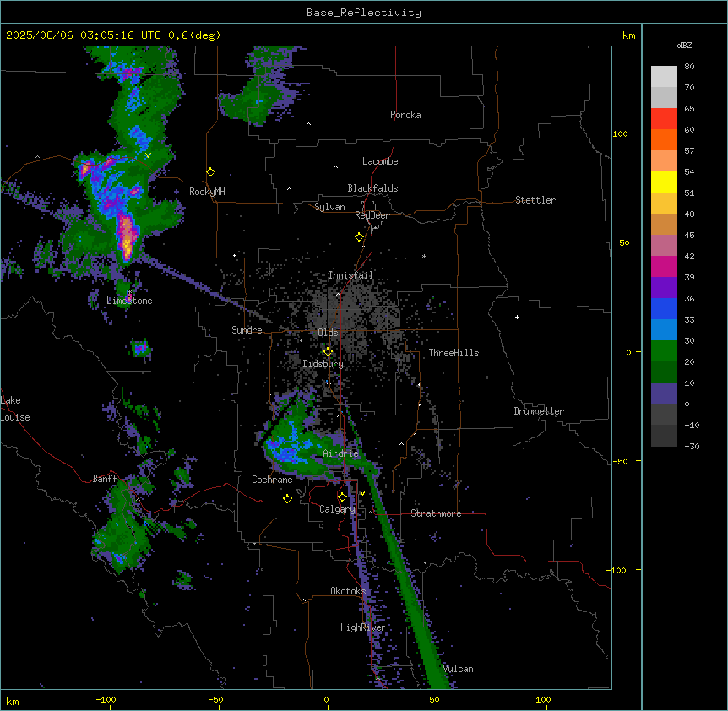Click the Sundre label
The width and height of the screenshot is (728, 711).
[247, 330]
